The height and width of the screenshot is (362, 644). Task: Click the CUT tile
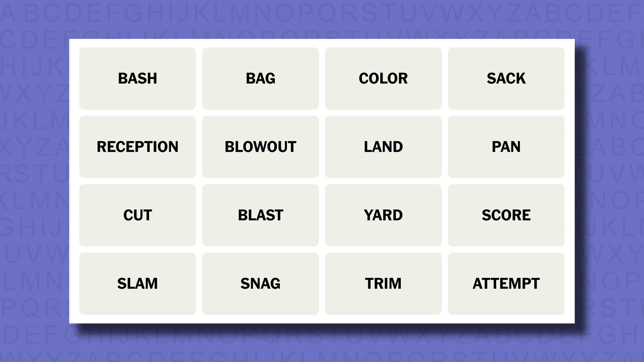(x=137, y=215)
